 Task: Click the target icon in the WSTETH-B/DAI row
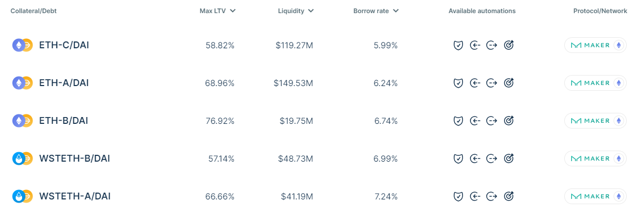(x=508, y=158)
